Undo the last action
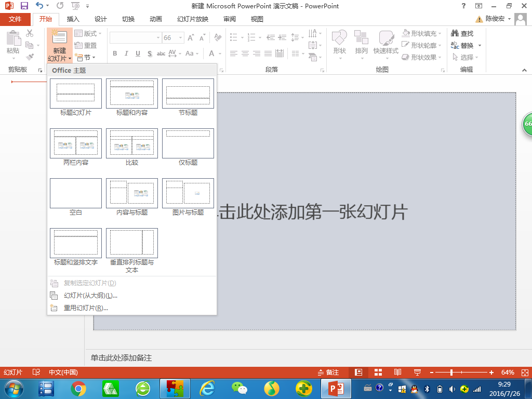 tap(39, 5)
